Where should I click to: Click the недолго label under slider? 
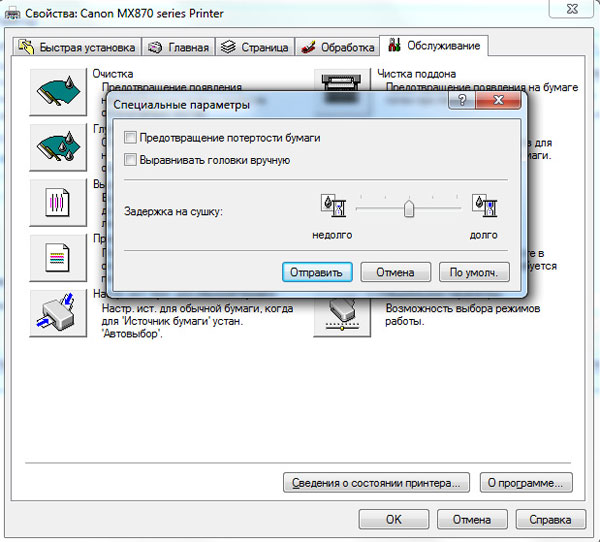332,235
